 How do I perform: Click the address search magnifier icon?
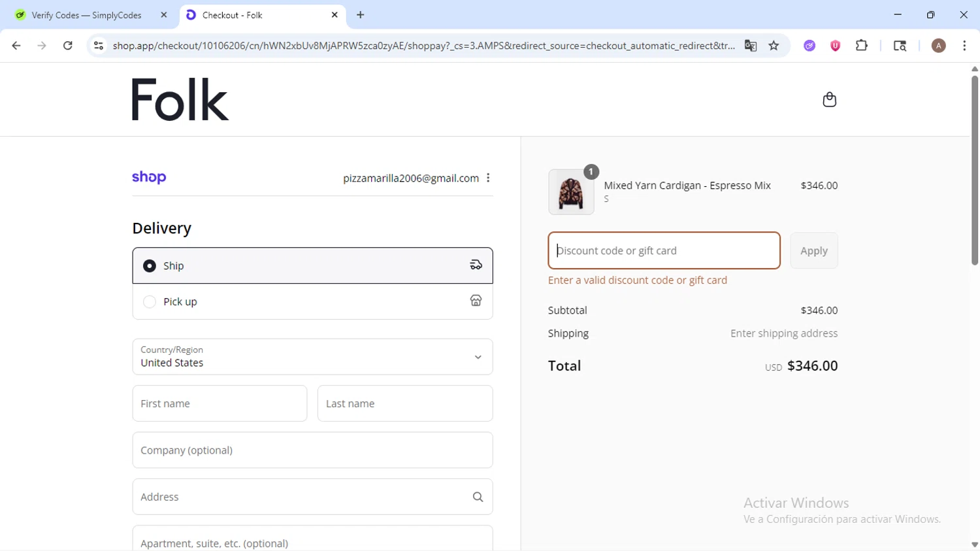click(x=478, y=497)
